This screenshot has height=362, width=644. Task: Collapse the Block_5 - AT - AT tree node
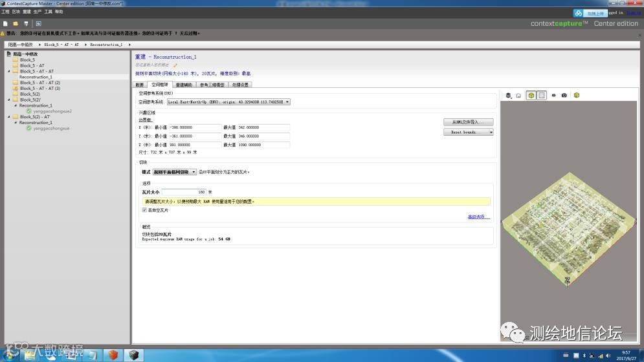pyautogui.click(x=9, y=71)
